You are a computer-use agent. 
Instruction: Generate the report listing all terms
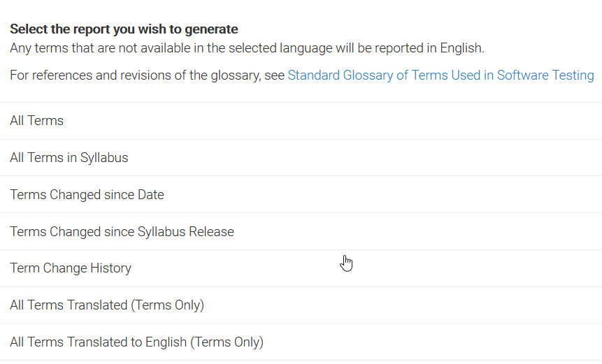point(301,121)
